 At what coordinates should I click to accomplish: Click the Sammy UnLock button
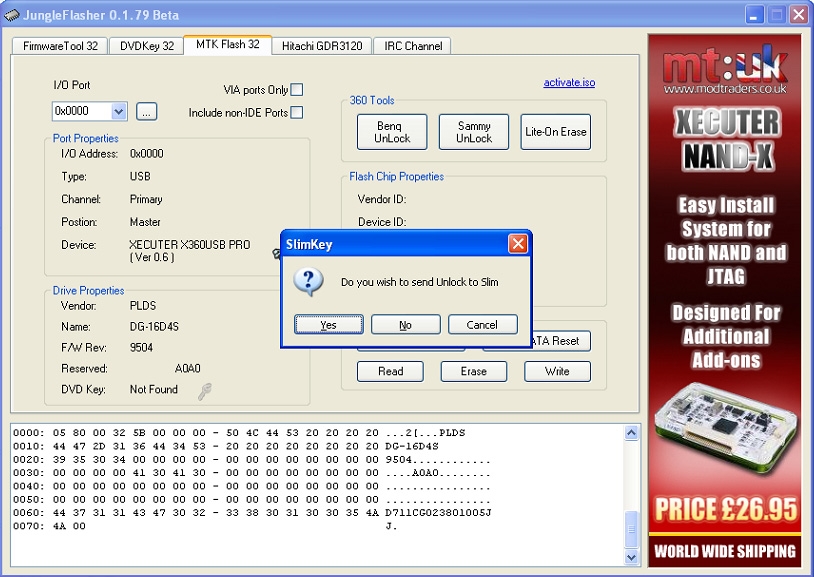click(x=473, y=132)
